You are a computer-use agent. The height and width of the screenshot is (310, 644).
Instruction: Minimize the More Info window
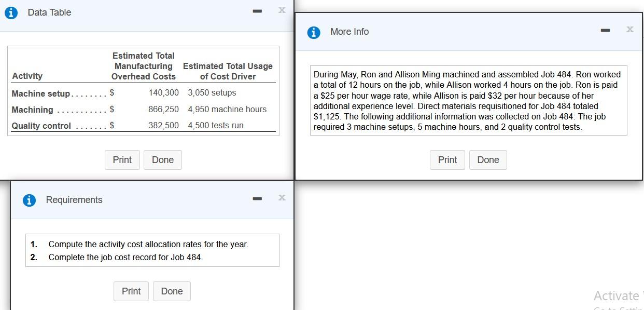tap(605, 30)
